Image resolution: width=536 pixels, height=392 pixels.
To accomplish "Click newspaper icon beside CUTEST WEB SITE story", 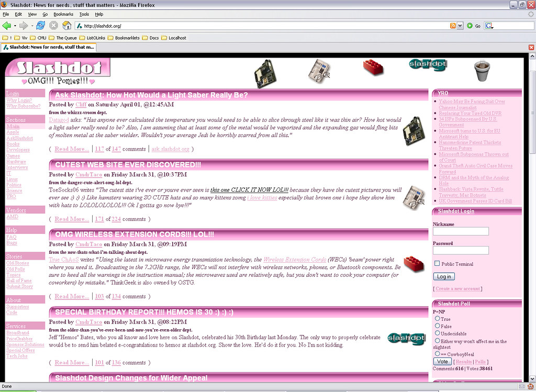I will pos(414,198).
